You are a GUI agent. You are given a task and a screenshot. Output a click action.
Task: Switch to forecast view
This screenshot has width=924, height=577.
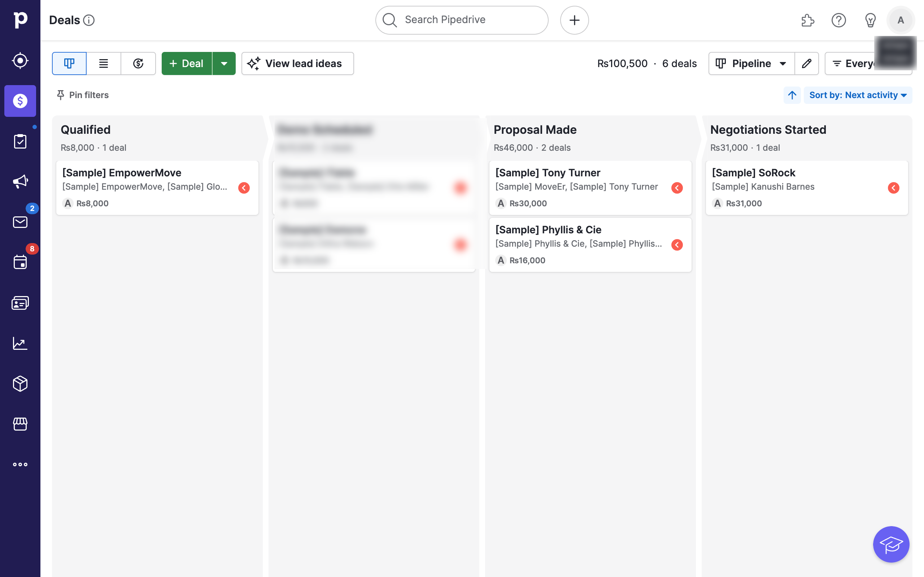click(x=138, y=64)
